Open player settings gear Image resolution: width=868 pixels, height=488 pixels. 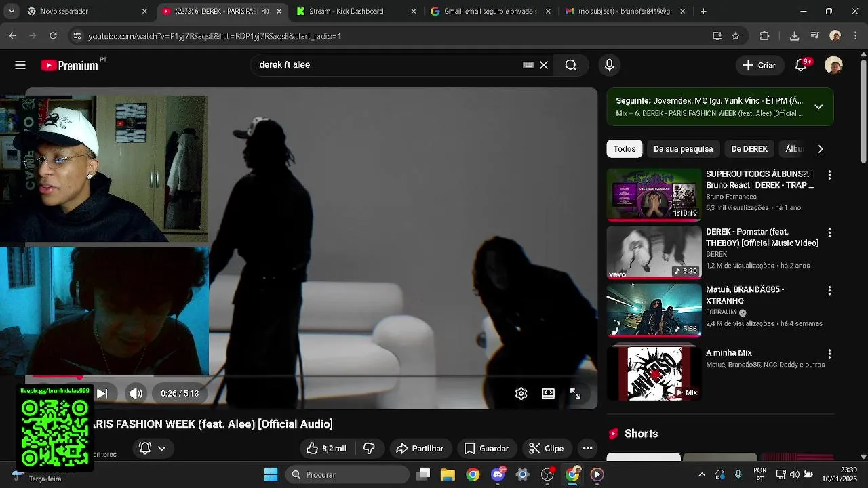click(521, 393)
